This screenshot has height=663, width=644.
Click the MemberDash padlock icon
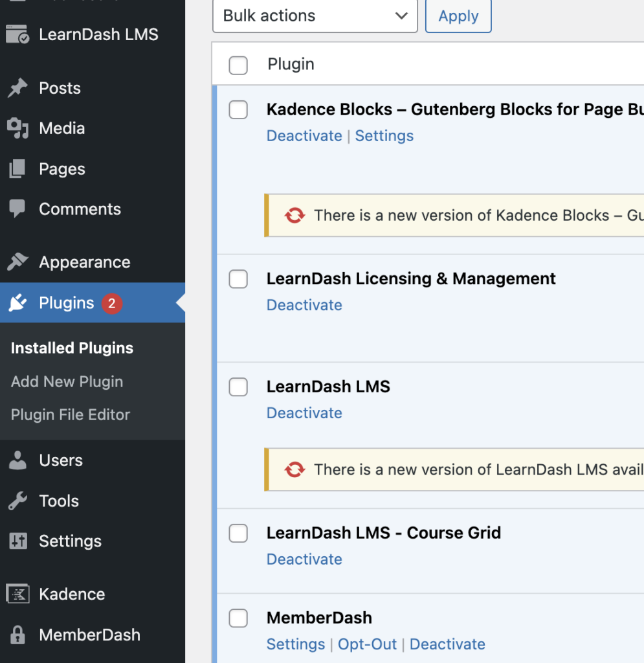[x=17, y=635]
